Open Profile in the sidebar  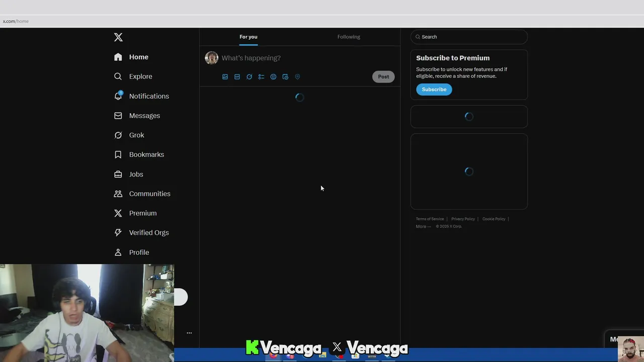click(131, 252)
